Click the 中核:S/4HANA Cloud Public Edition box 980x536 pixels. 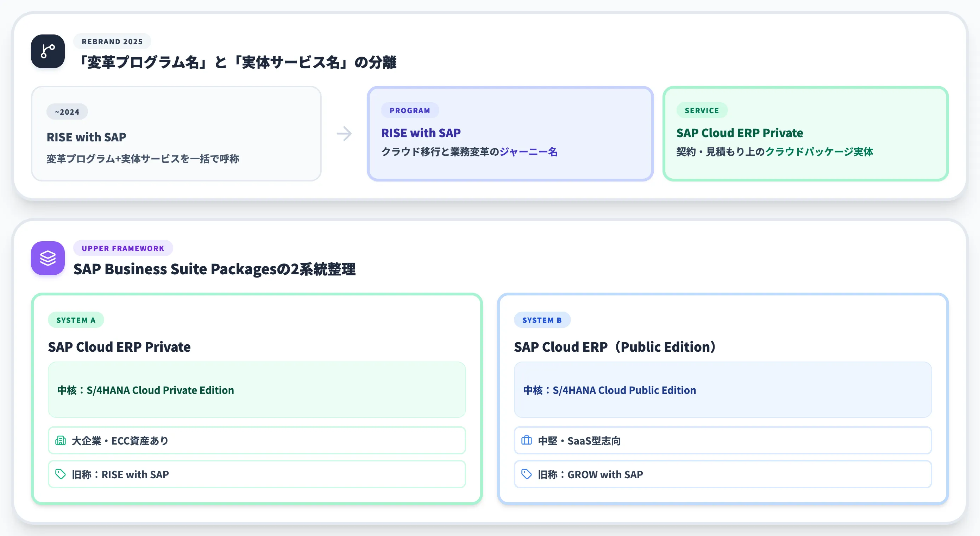pos(723,390)
